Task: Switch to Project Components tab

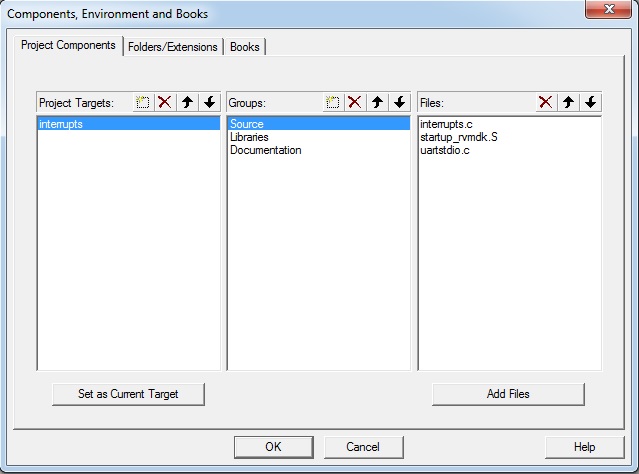Action: [68, 45]
